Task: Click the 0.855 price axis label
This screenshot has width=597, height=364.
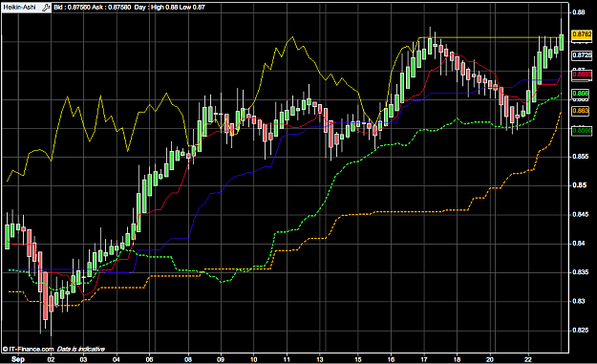Action: [580, 157]
